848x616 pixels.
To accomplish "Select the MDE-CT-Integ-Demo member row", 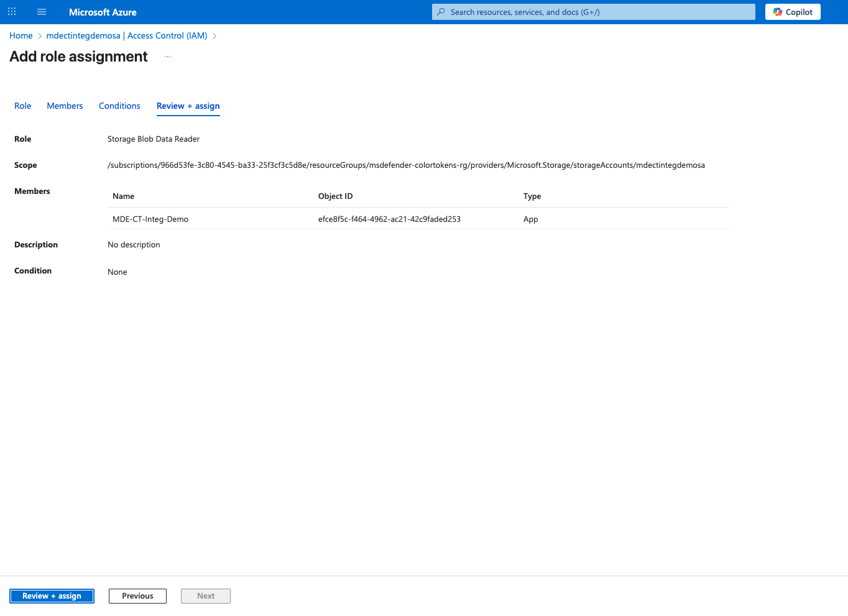I will coord(150,219).
